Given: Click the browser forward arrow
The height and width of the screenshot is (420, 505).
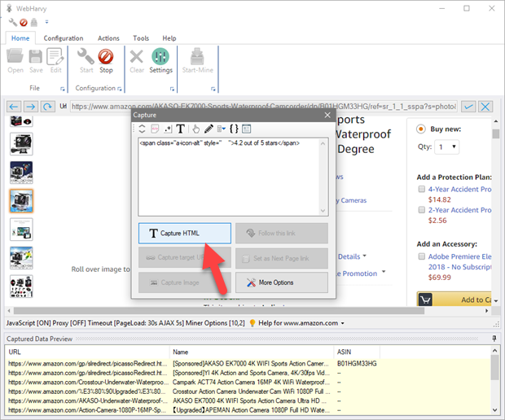Looking at the screenshot, I should pyautogui.click(x=30, y=107).
